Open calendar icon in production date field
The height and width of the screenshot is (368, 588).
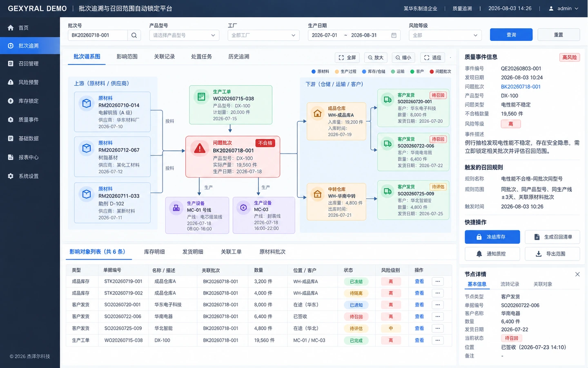(394, 36)
